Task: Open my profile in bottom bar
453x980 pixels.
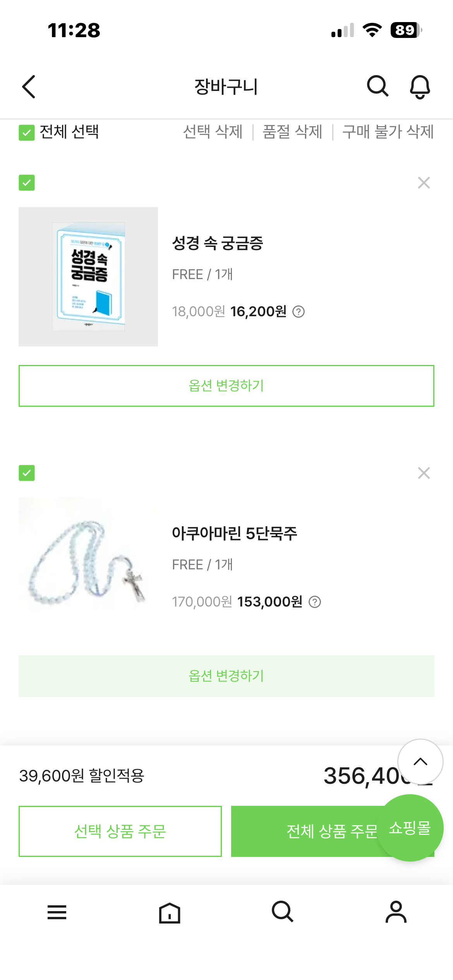Action: point(396,912)
